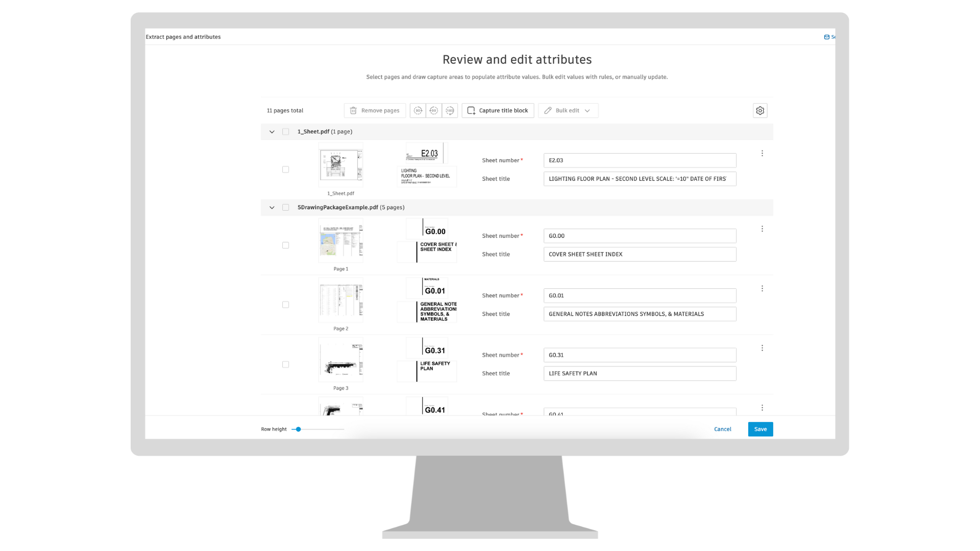The width and height of the screenshot is (980, 551).
Task: Click the trash icon to remove pages
Action: tap(353, 110)
